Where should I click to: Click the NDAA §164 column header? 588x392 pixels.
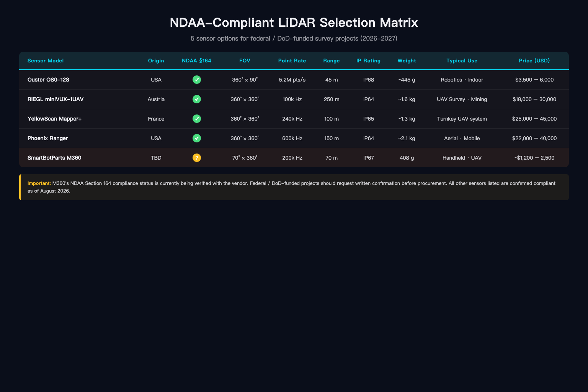(196, 60)
